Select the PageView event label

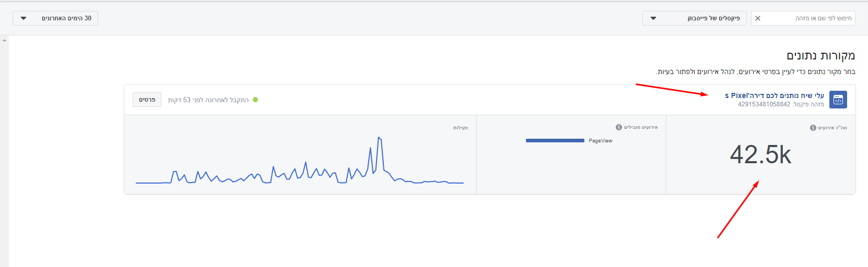[x=601, y=141]
